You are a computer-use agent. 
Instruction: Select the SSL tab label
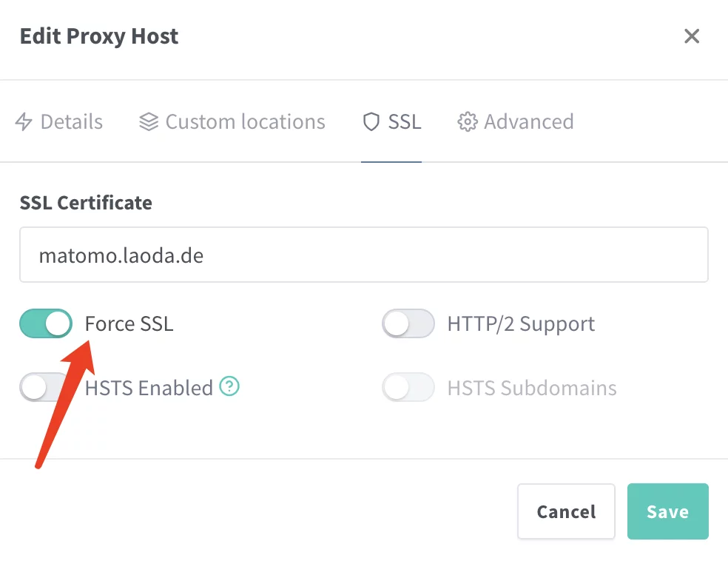[405, 122]
